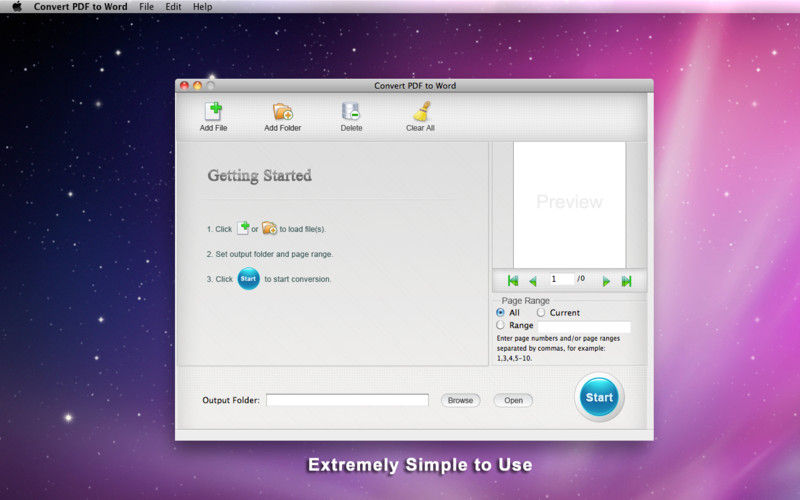Screen dimensions: 800x500
Task: Click the current page number field
Action: [x=561, y=279]
